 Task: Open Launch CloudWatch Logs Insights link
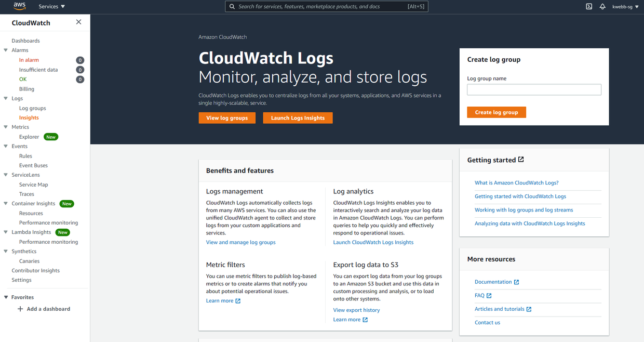(x=373, y=242)
